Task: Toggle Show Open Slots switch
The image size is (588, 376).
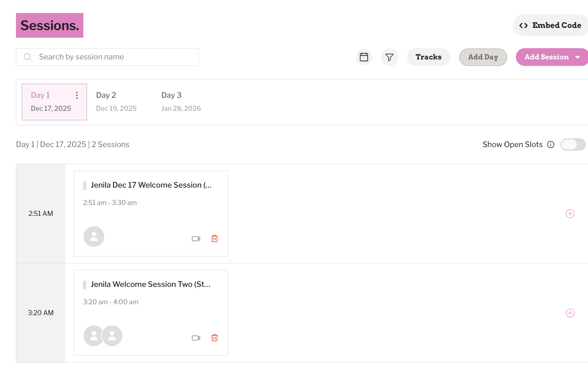Action: tap(573, 145)
